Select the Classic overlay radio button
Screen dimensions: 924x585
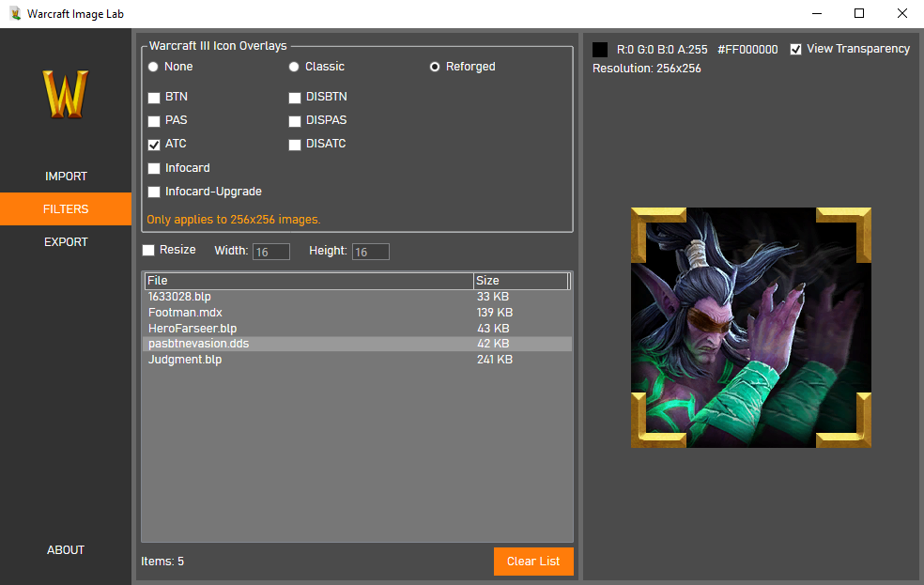click(294, 68)
